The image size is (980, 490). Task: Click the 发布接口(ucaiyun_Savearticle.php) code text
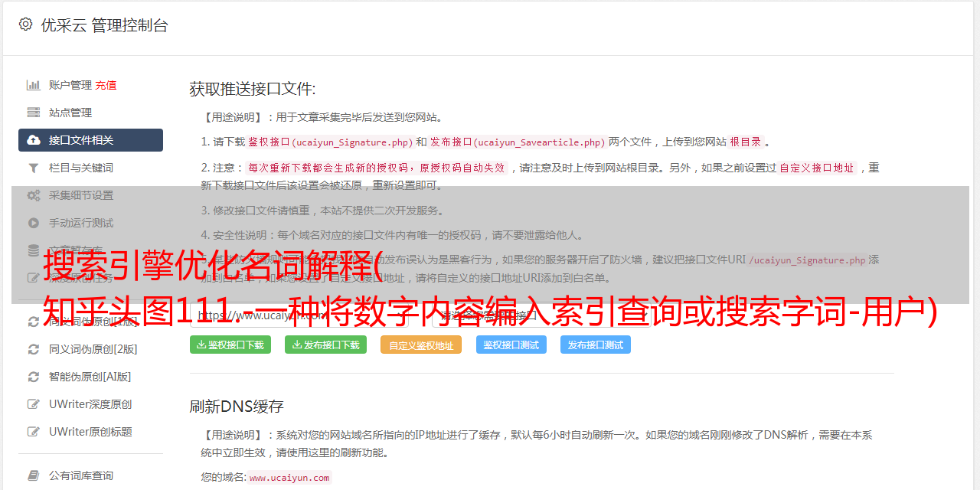(518, 142)
